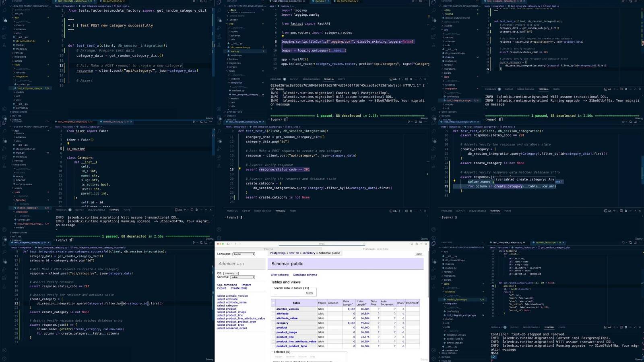
Task: Run Python file from the get_random_category_dict editor
Action: 623,242
